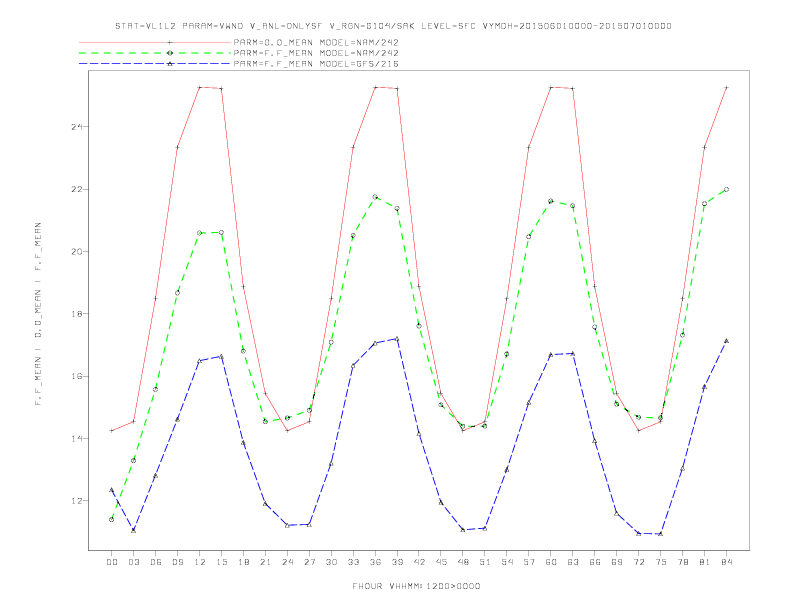
Task: Click the red line sample in the legend
Action: (x=155, y=42)
